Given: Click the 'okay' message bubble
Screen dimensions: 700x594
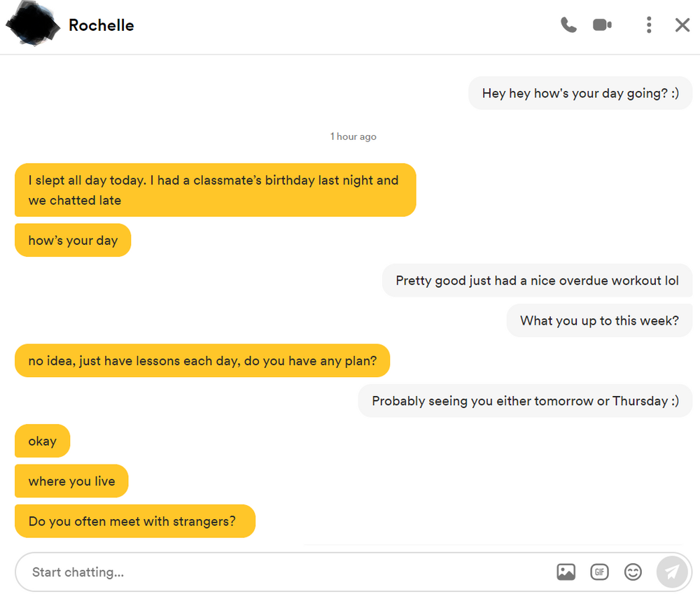Looking at the screenshot, I should pos(43,441).
